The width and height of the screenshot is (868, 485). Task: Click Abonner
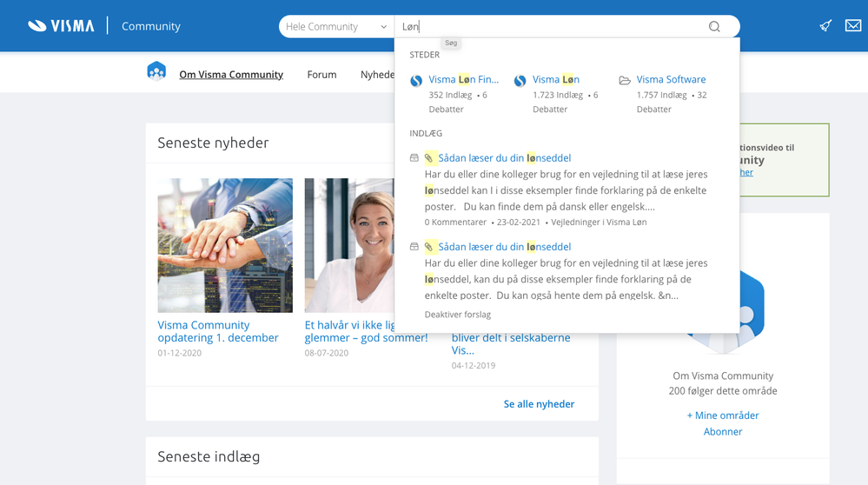pyautogui.click(x=722, y=431)
